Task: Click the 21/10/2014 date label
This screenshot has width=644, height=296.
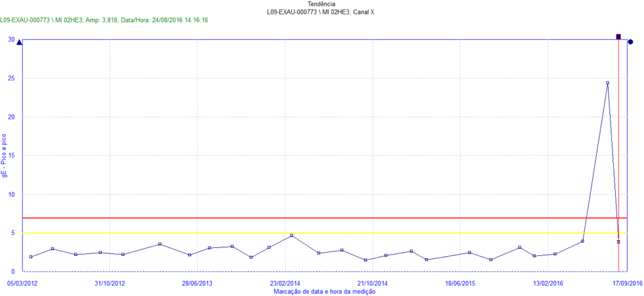Action: 372,283
